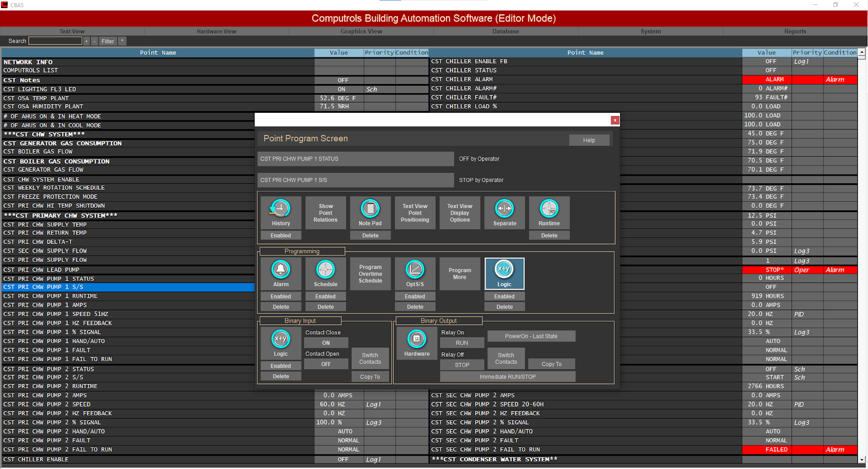This screenshot has height=469, width=868.
Task: Click the Immediate RUN/STOP button
Action: pyautogui.click(x=507, y=377)
